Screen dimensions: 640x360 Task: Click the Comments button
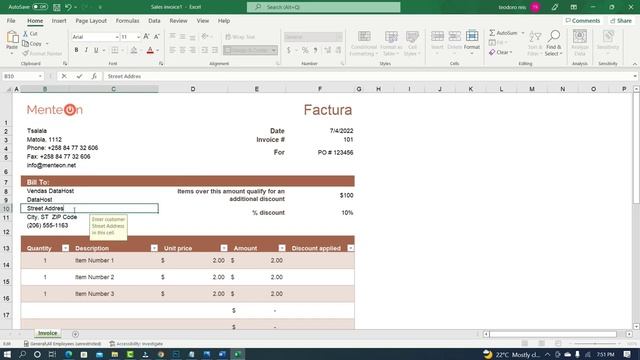click(583, 21)
